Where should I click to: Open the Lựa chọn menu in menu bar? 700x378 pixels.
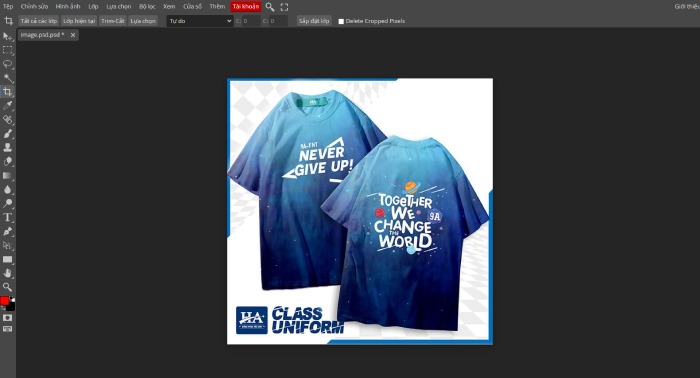(119, 6)
